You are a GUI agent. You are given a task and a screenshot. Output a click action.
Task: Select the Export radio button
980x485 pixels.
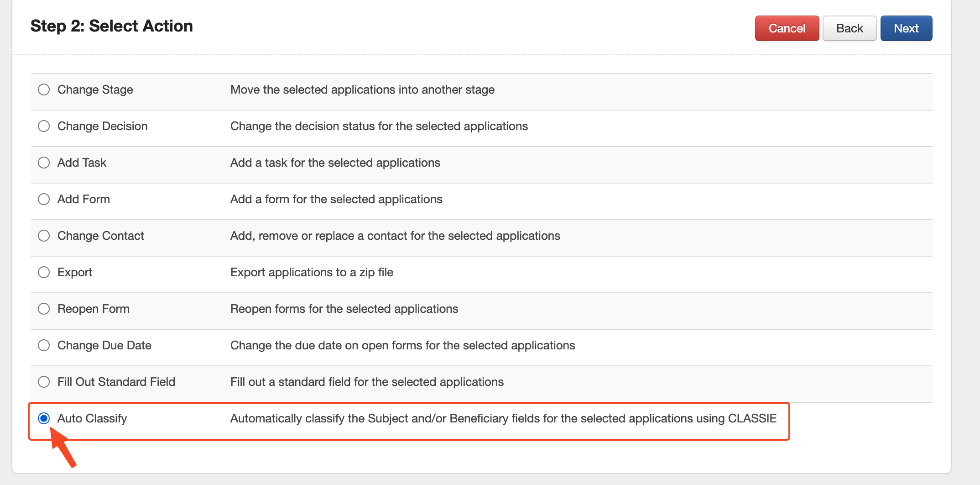[44, 272]
